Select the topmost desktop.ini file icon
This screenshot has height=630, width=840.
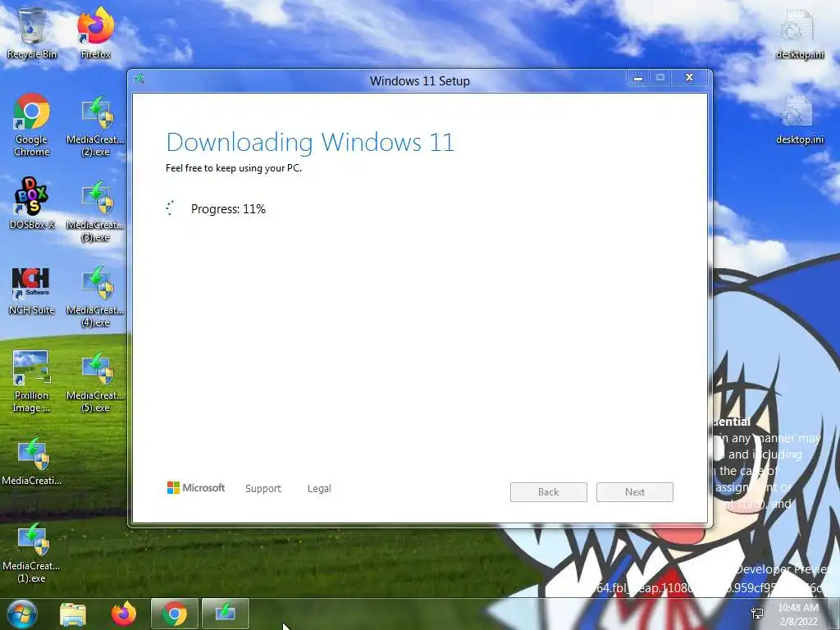pyautogui.click(x=799, y=33)
